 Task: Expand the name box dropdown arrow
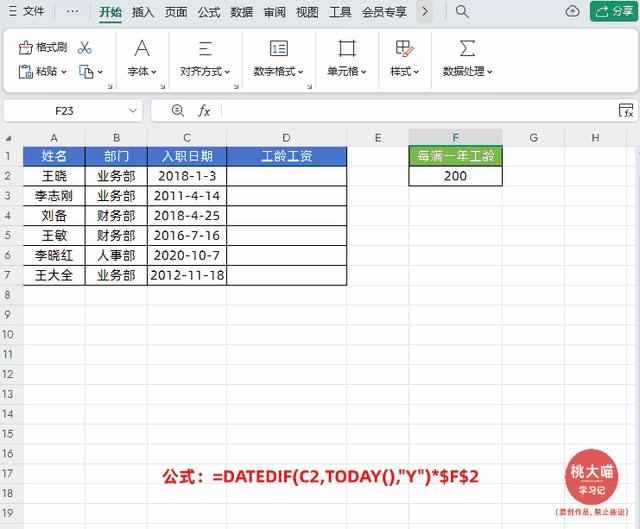point(133,111)
